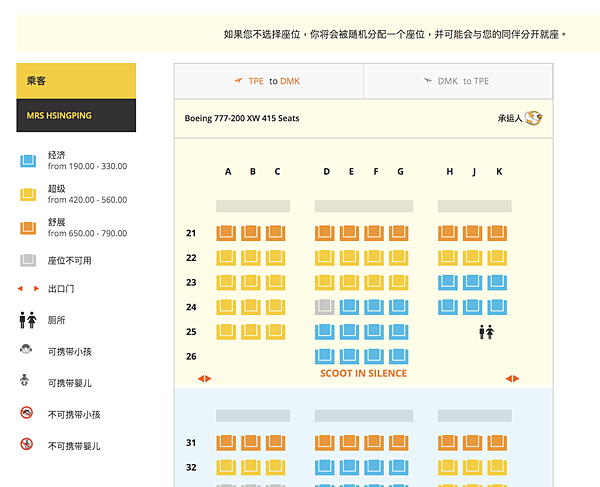Click the toilet icon near row 25
600x487 pixels.
(x=486, y=332)
